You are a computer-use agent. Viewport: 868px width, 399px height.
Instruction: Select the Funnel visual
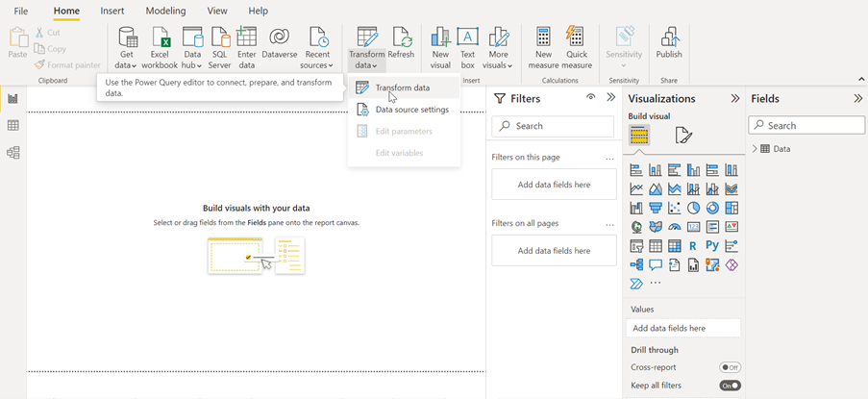coord(656,208)
